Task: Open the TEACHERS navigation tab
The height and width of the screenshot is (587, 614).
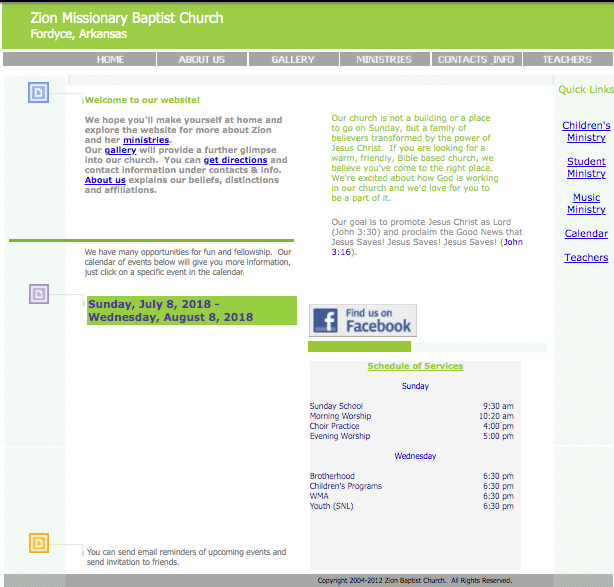Action: click(566, 60)
